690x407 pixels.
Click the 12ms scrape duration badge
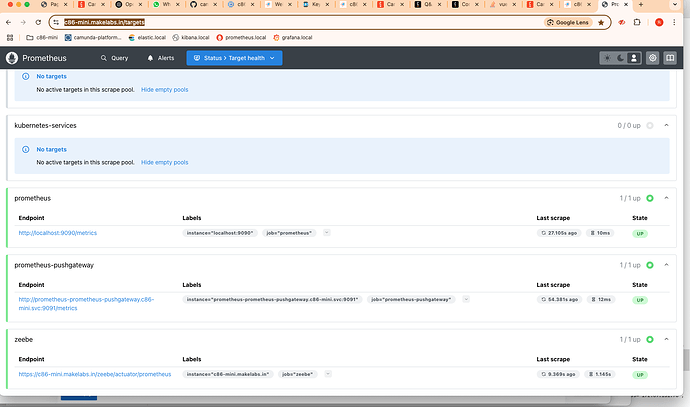601,299
